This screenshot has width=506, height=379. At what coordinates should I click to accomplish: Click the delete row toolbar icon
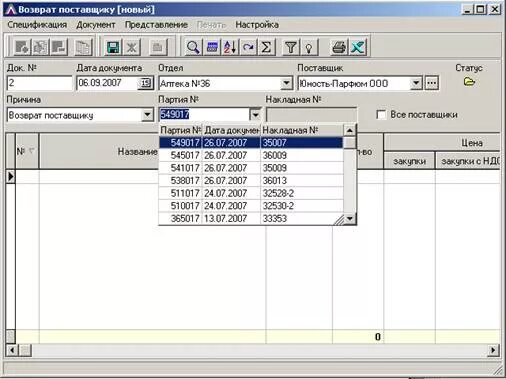[59, 47]
